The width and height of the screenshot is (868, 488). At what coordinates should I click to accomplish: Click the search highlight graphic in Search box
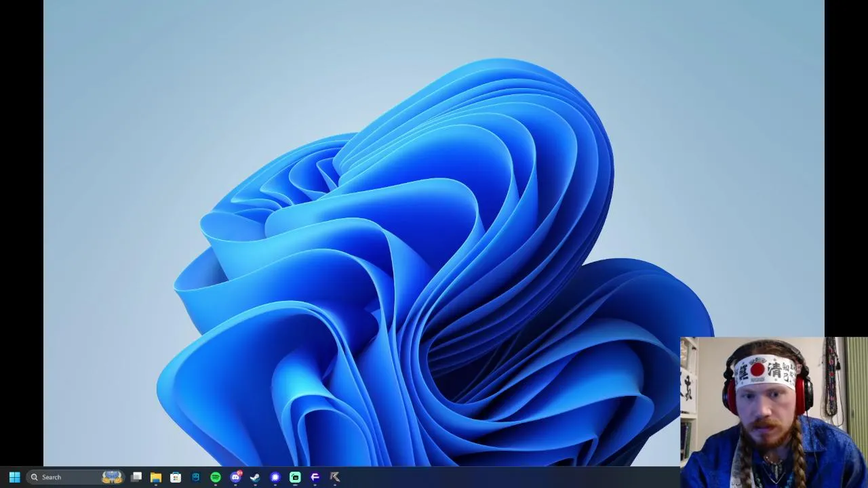(112, 477)
